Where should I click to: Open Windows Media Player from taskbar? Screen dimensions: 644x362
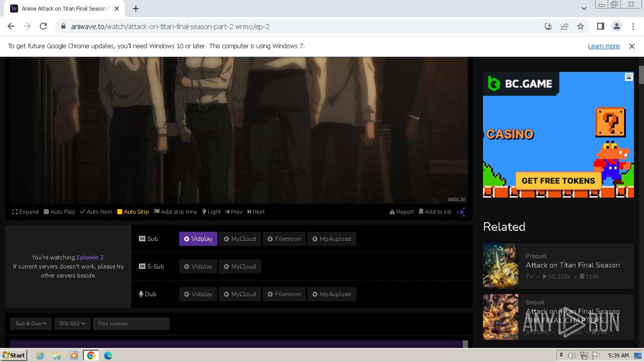coord(74,355)
